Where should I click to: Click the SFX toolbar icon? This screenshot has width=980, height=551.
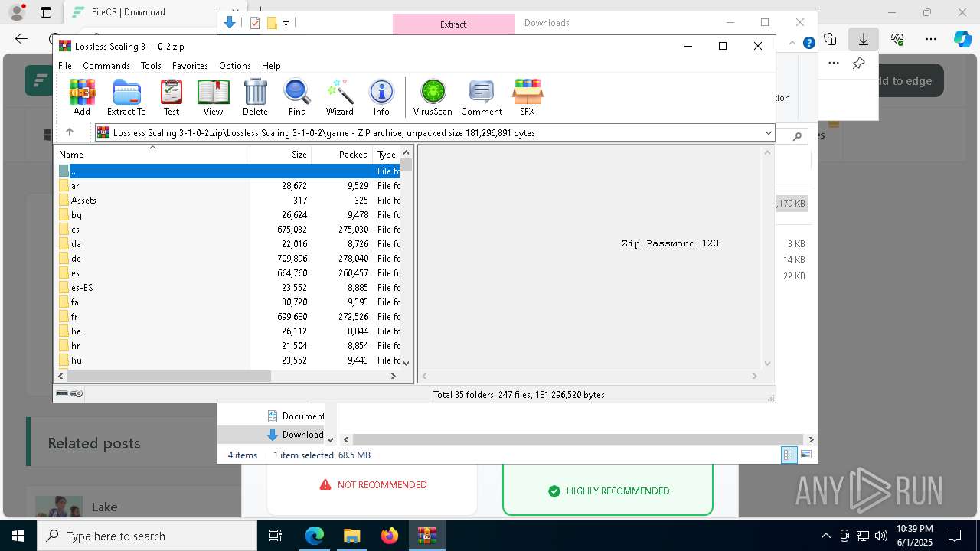[528, 97]
